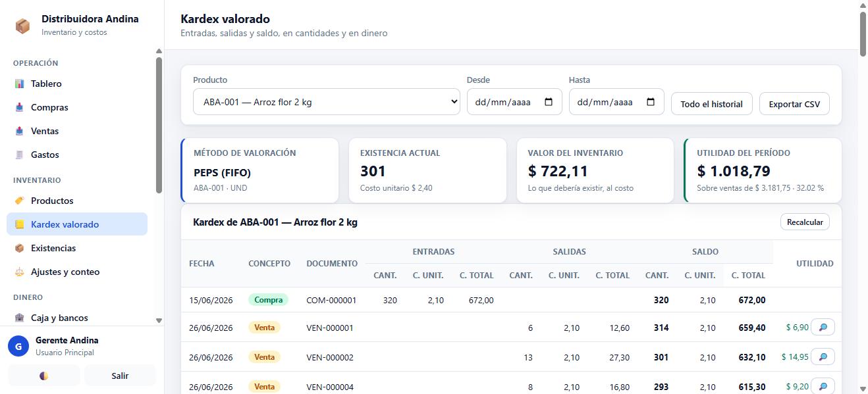This screenshot has height=394, width=868.
Task: Click document VEN-000001 cell
Action: [x=330, y=328]
